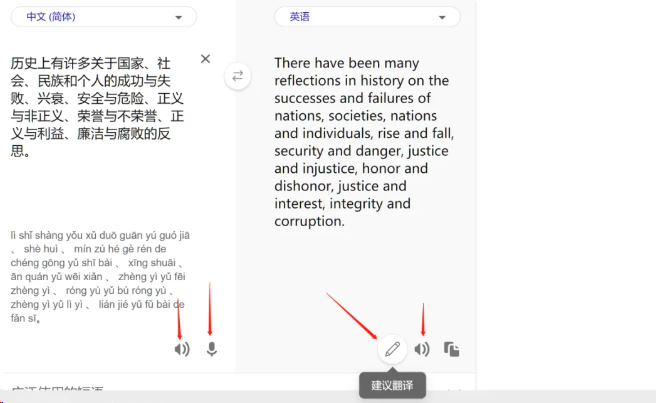Click the pinyin romanization text
The image size is (656, 403).
tap(100, 277)
